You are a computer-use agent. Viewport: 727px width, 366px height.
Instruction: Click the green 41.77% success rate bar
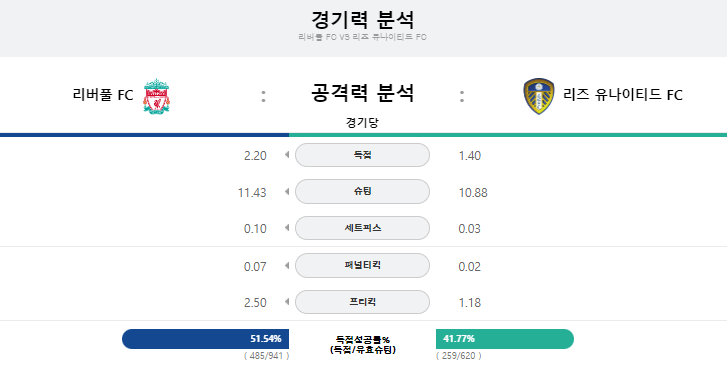coord(505,339)
